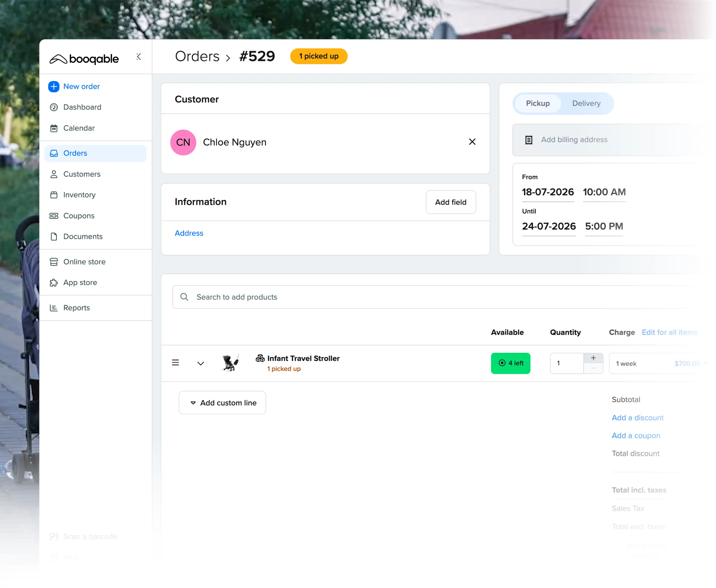
Task: Click the Documents file icon
Action: tap(53, 236)
